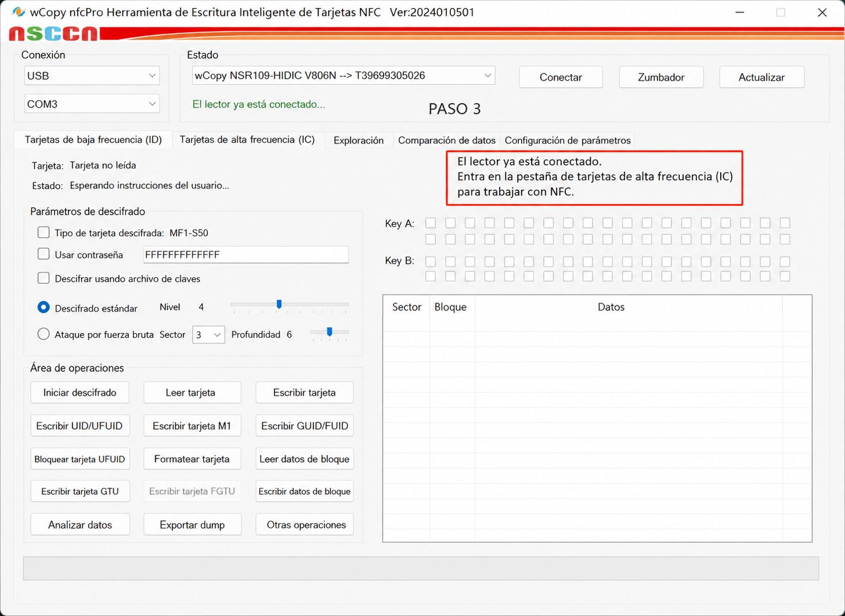The height and width of the screenshot is (616, 845).
Task: Click Bloquear tarjeta UFUID button
Action: (x=80, y=459)
